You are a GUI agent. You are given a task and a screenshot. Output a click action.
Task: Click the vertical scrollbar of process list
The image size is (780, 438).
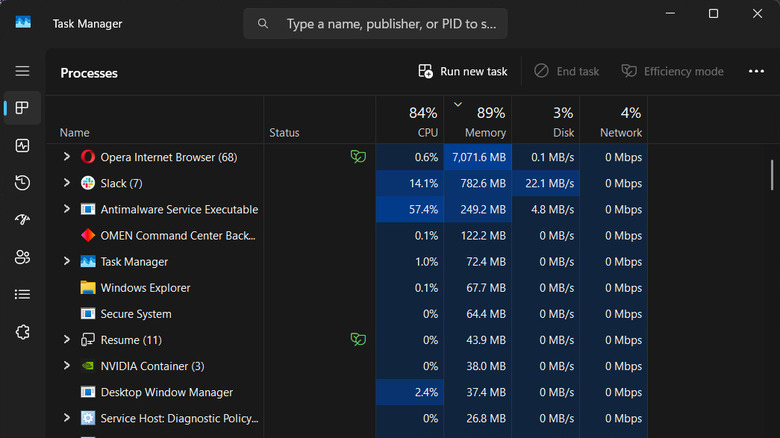[x=773, y=173]
